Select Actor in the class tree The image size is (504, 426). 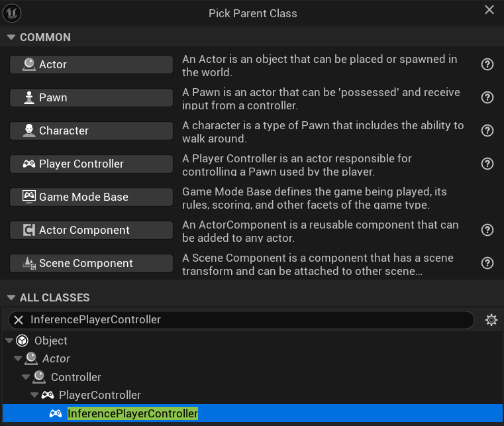[56, 358]
